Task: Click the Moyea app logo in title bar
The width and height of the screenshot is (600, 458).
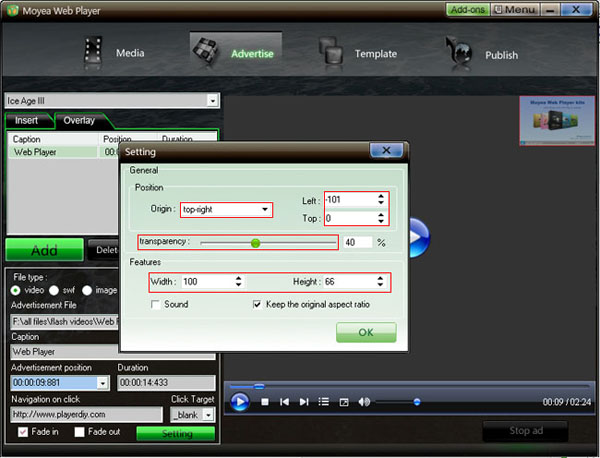Action: 13,10
